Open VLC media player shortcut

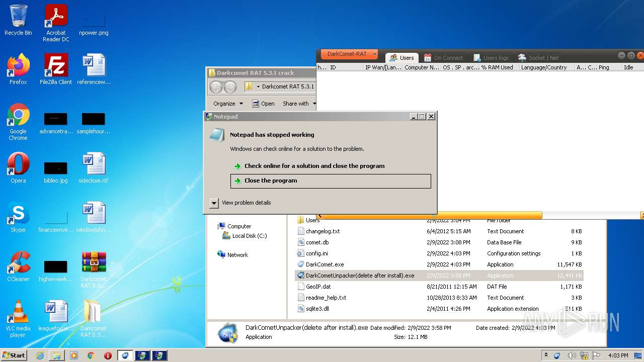click(18, 319)
